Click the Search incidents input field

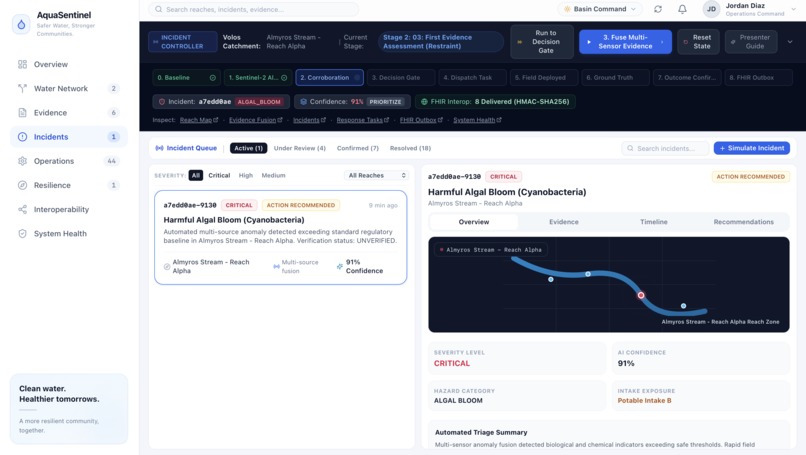click(665, 148)
